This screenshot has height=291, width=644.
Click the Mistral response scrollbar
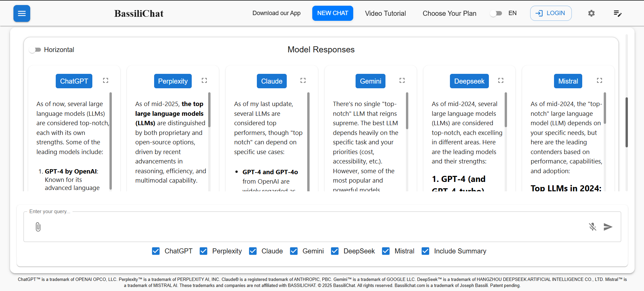tap(605, 108)
